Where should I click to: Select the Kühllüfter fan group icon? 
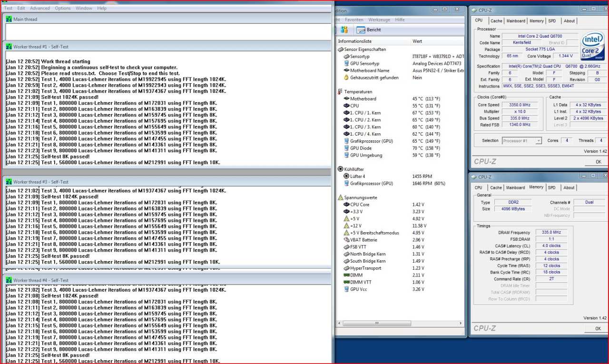pos(340,169)
